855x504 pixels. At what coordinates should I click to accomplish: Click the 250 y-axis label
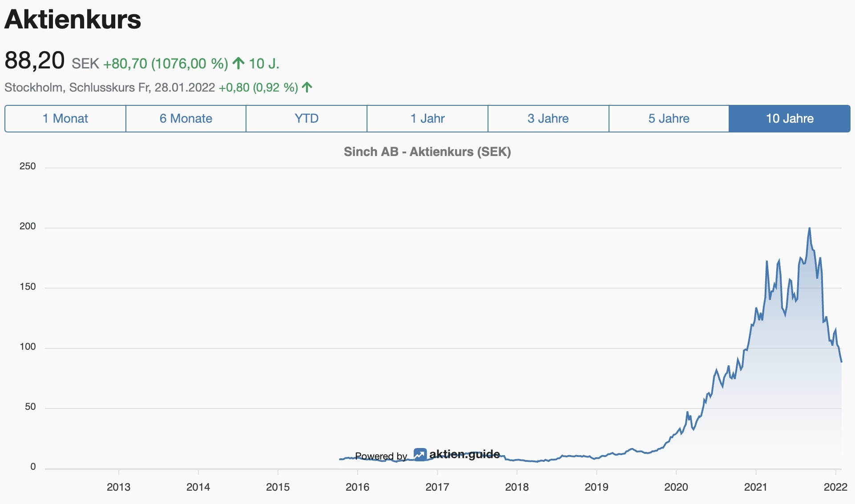(x=28, y=166)
